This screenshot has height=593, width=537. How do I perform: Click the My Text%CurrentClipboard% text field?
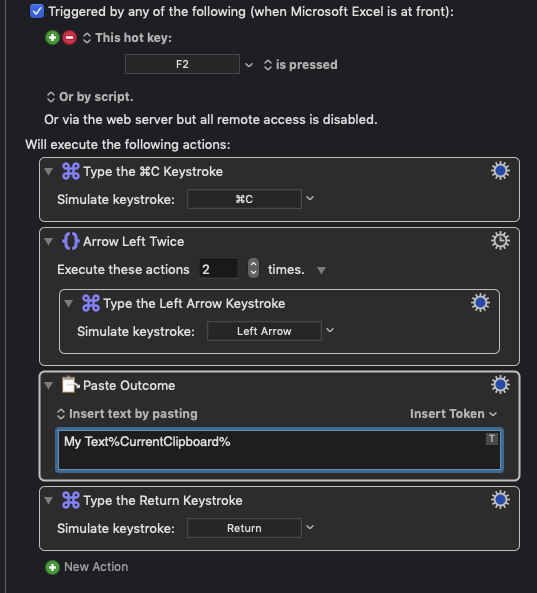click(279, 450)
